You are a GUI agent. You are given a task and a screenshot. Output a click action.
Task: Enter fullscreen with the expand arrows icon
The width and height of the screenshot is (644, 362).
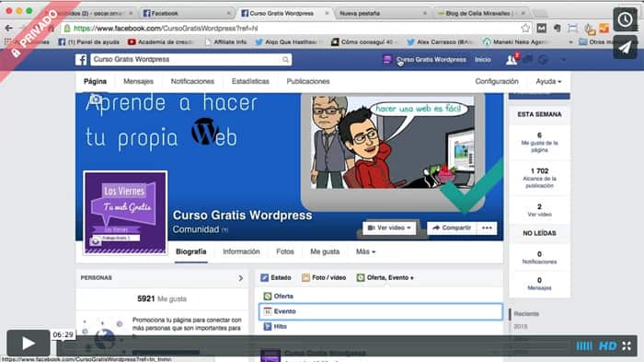click(x=627, y=346)
